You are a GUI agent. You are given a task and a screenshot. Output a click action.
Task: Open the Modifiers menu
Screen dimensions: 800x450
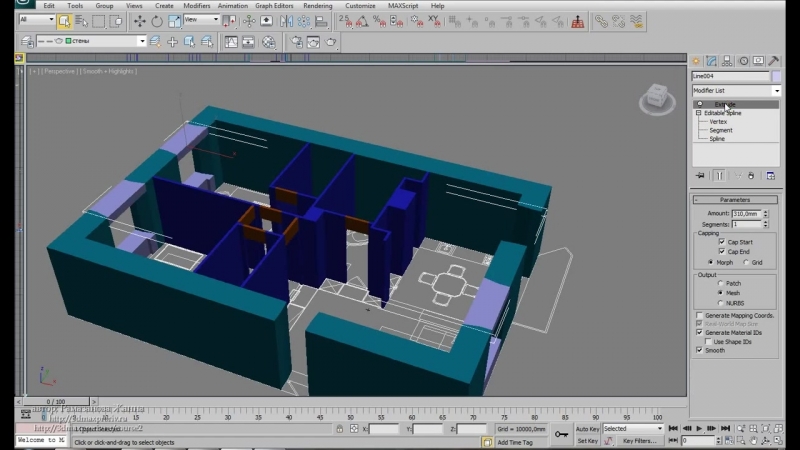coord(197,5)
